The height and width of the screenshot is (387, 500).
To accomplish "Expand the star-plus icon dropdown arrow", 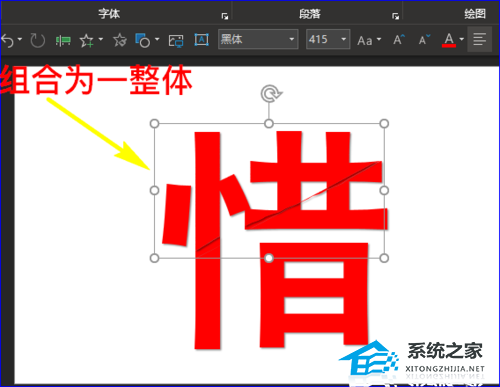I will [101, 40].
